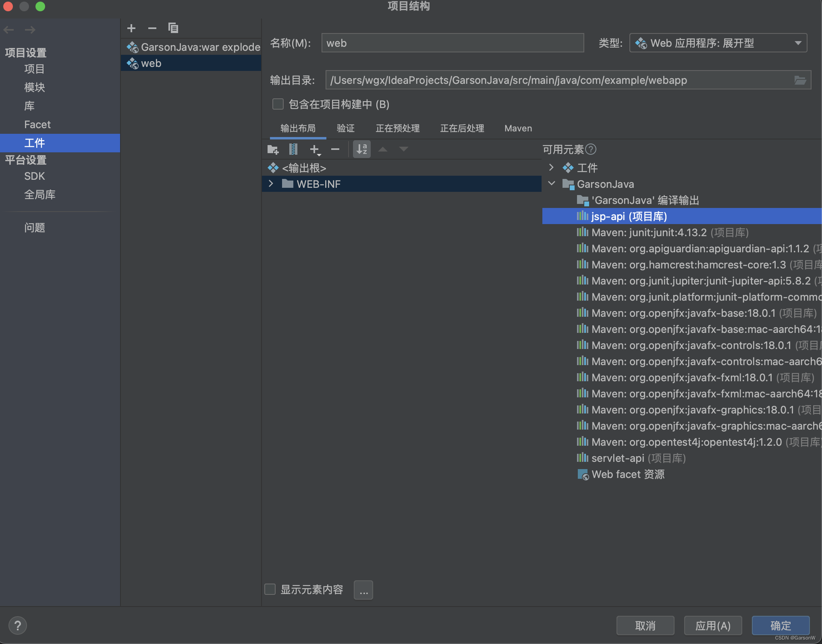Toggle show content of elements checkbox
This screenshot has height=644, width=822.
point(270,589)
